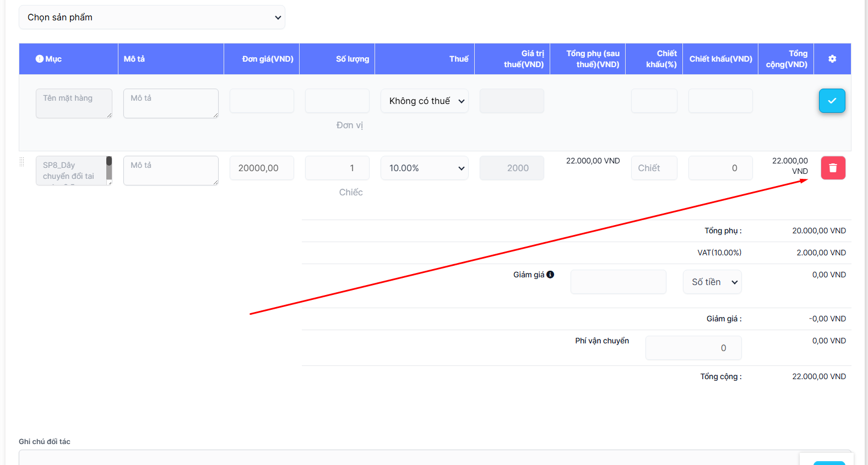Click the Chiết discount percent field in SP8 row
The width and height of the screenshot is (868, 465).
pyautogui.click(x=654, y=168)
